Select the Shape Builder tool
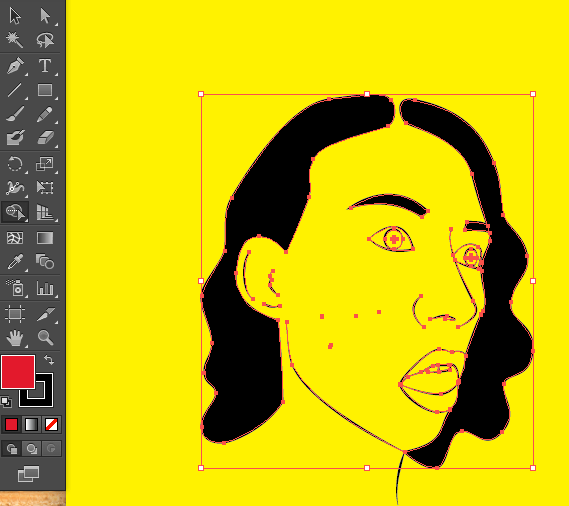 (x=15, y=212)
